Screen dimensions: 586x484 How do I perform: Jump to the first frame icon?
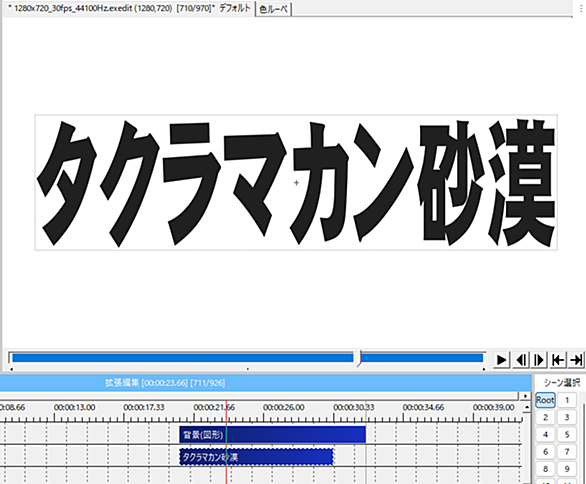pos(558,360)
